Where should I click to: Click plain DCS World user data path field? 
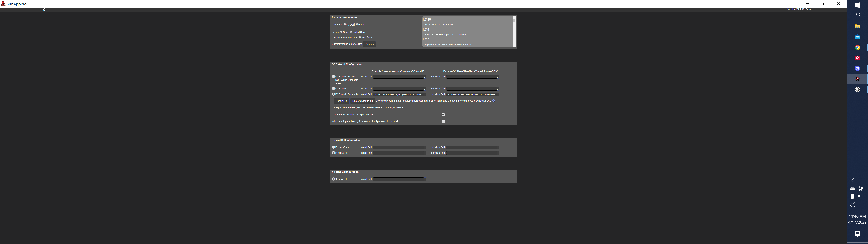click(x=472, y=89)
